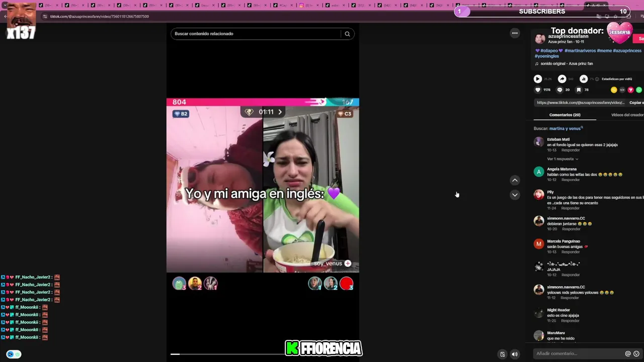
Task: Click the video URL text field
Action: (x=581, y=103)
